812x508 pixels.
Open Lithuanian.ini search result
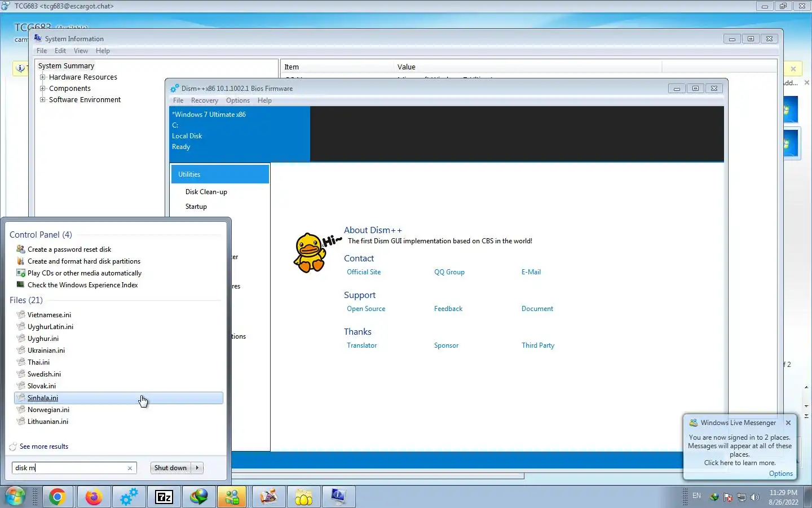click(48, 422)
